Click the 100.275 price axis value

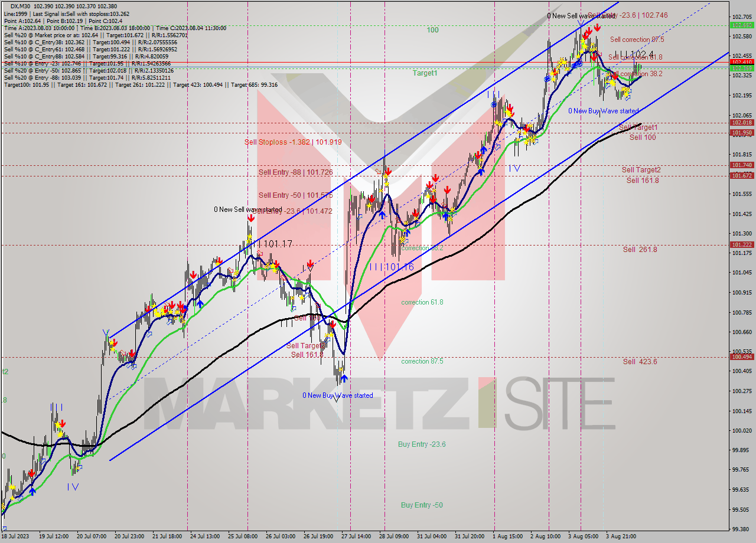point(742,391)
